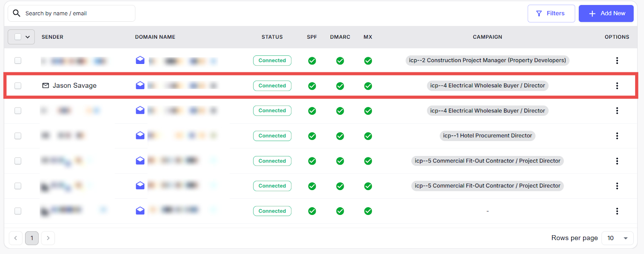Open three-dot options for Hotel Procurement Director row
The width and height of the screenshot is (644, 254).
point(617,136)
